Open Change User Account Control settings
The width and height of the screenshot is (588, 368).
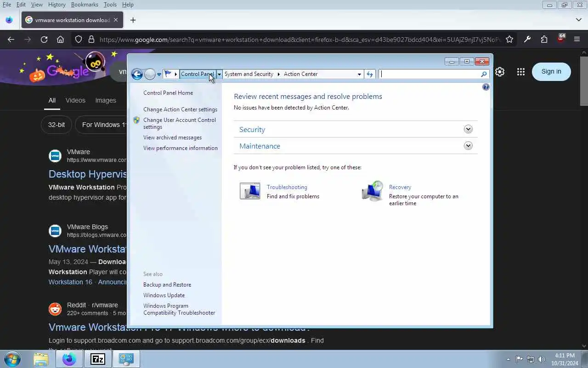[x=180, y=123]
